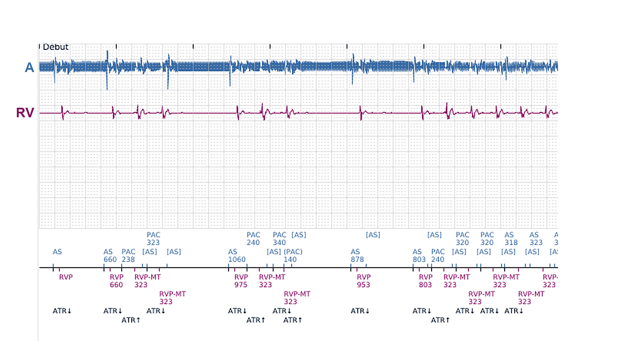Select the AS 1060 interval marker

click(x=237, y=255)
